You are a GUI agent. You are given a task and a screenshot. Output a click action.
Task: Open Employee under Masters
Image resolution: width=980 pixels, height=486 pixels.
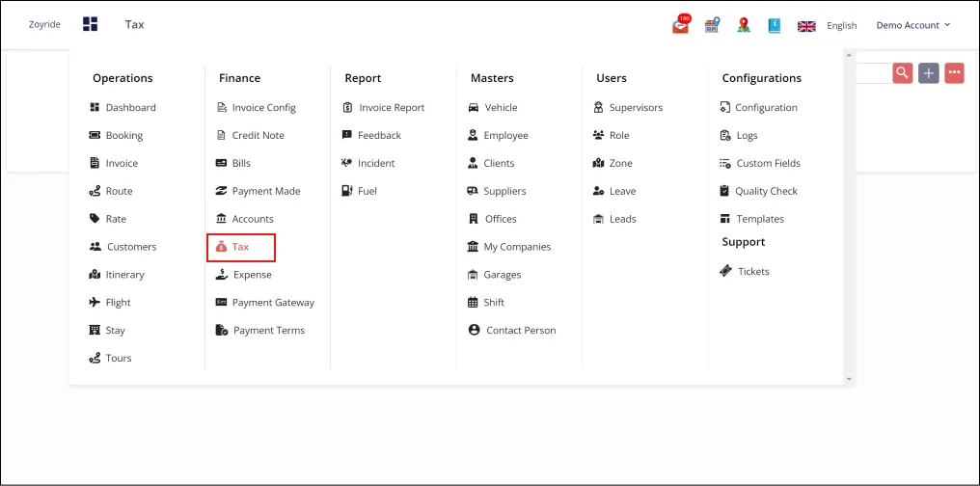tap(498, 135)
